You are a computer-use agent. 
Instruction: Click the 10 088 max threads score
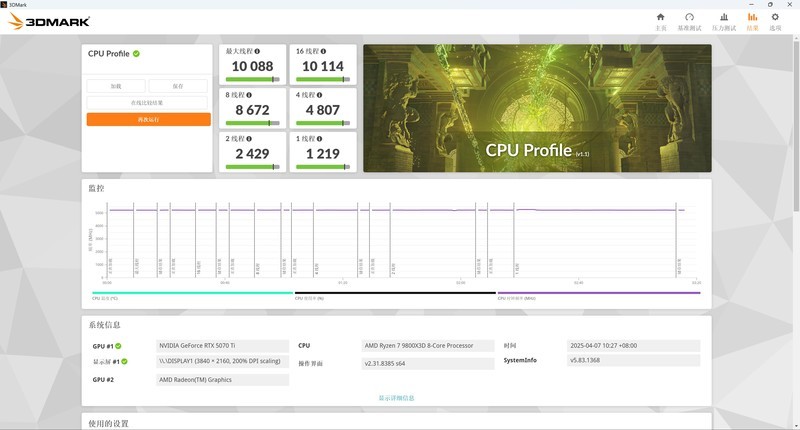click(253, 66)
